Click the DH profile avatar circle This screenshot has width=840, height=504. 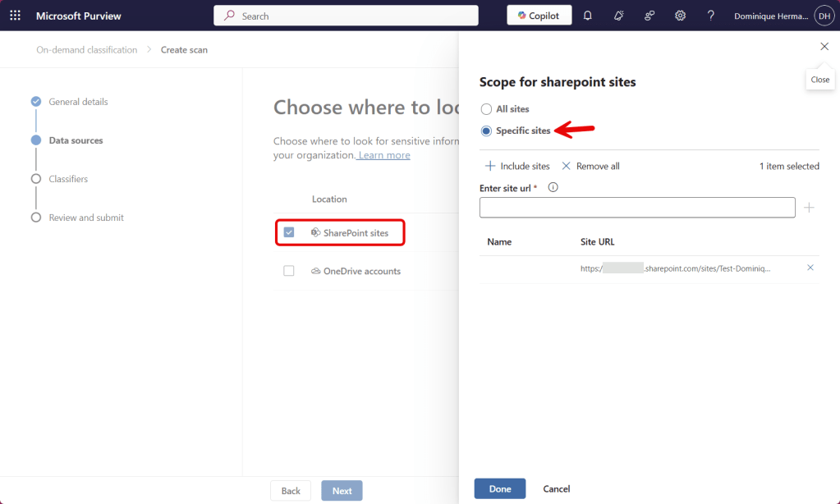[x=824, y=15]
